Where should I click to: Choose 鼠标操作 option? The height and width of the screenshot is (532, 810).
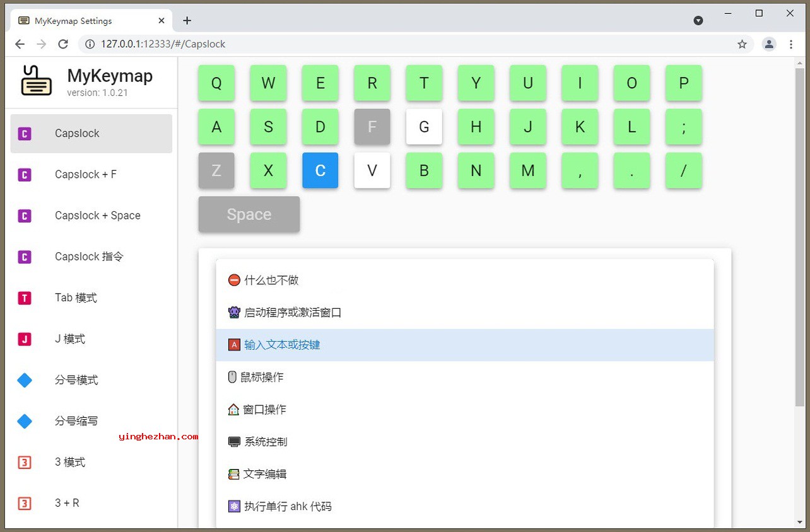coord(465,377)
